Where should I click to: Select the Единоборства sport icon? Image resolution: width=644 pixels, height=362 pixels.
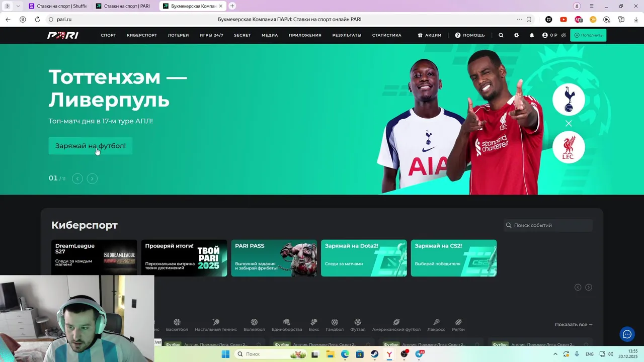tap(287, 325)
